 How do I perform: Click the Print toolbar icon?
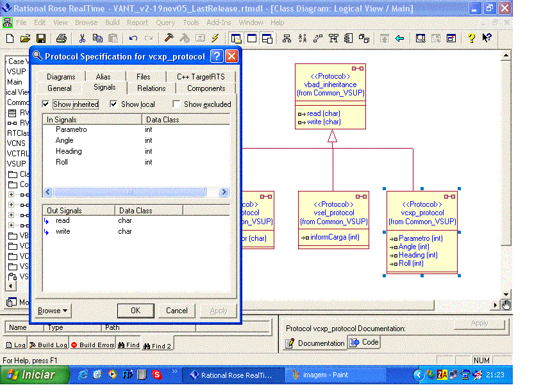click(x=62, y=38)
